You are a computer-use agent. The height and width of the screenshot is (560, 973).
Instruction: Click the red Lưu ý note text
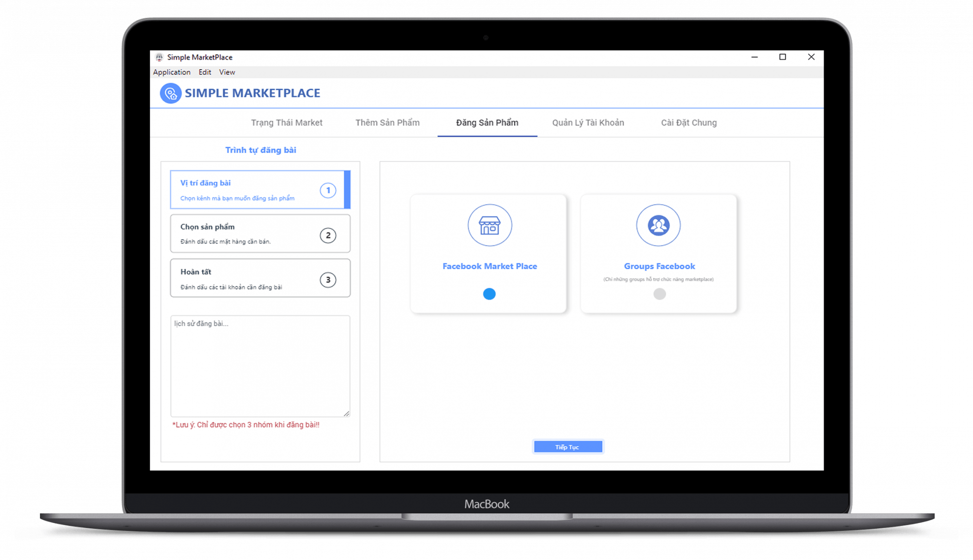click(x=246, y=425)
